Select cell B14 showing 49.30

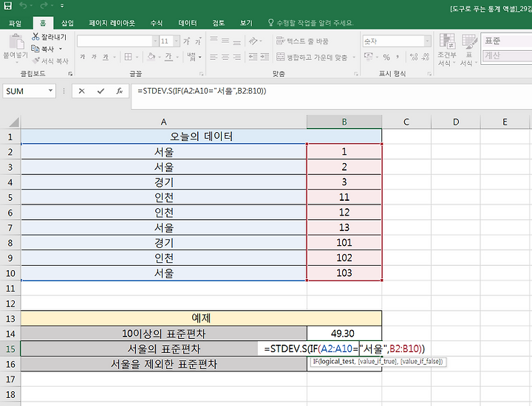pyautogui.click(x=344, y=334)
